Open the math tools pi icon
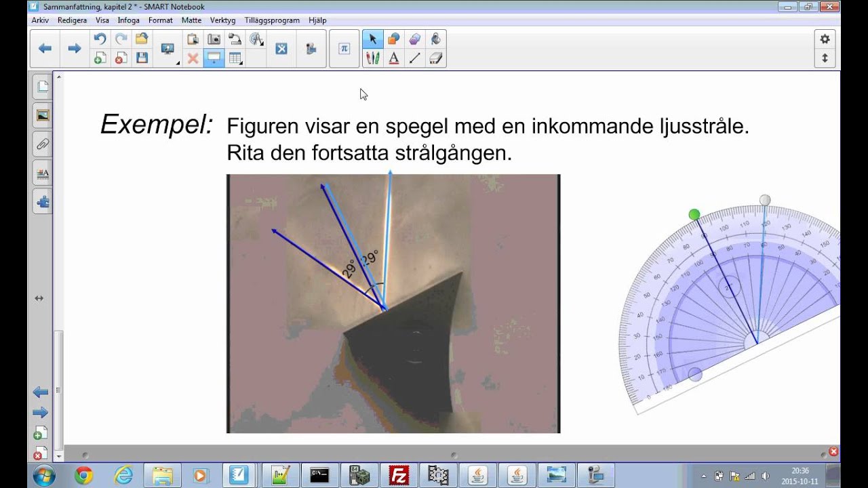 pos(344,48)
